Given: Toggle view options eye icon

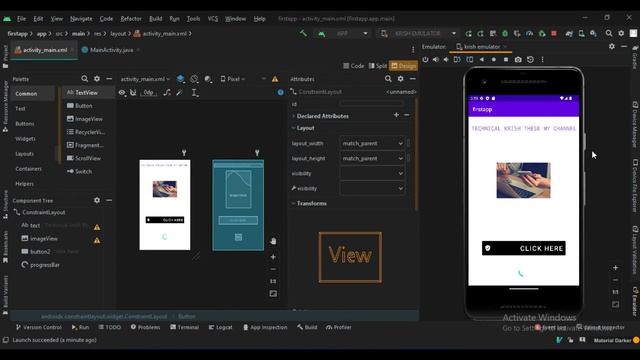Looking at the screenshot, I should coord(122,93).
